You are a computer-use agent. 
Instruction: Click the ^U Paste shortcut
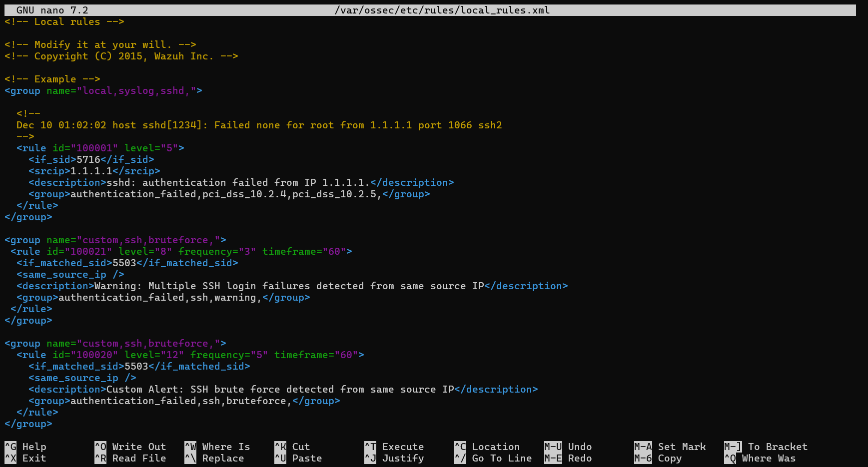pos(298,458)
